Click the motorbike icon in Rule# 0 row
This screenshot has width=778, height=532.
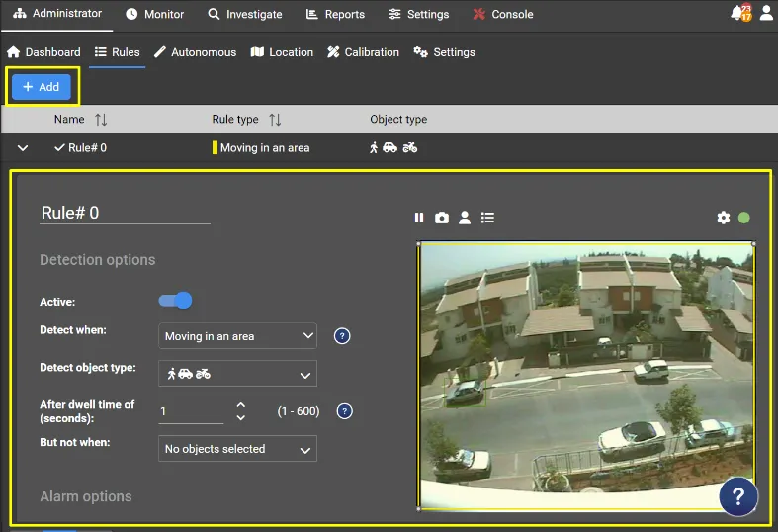coord(410,147)
